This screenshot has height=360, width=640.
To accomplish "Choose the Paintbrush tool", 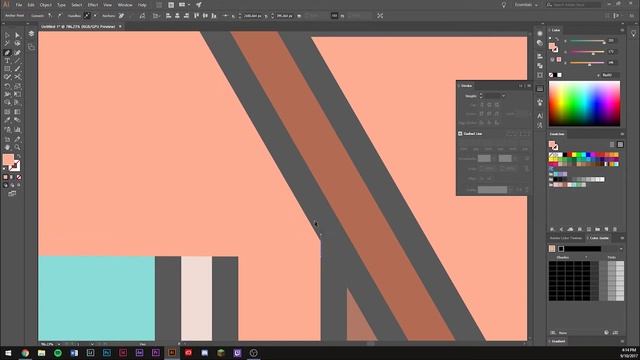I will tap(18, 69).
